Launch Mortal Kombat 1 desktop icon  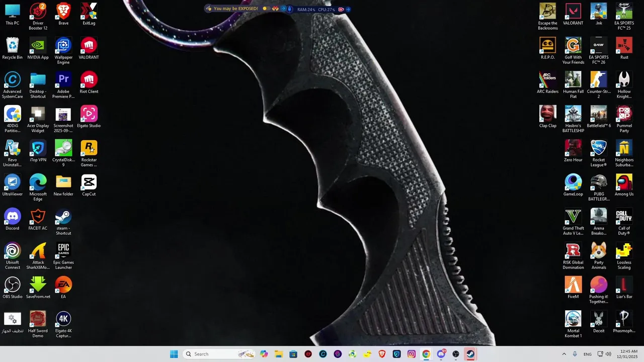pos(573,324)
